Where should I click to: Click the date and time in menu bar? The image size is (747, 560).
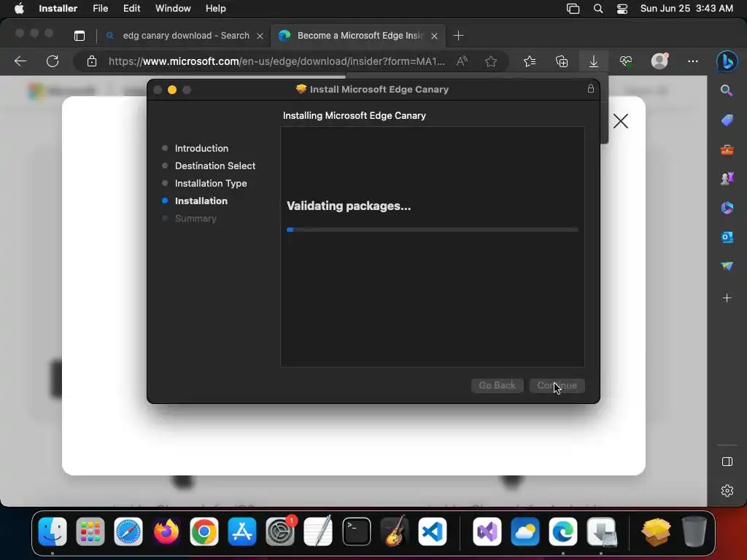pyautogui.click(x=686, y=9)
